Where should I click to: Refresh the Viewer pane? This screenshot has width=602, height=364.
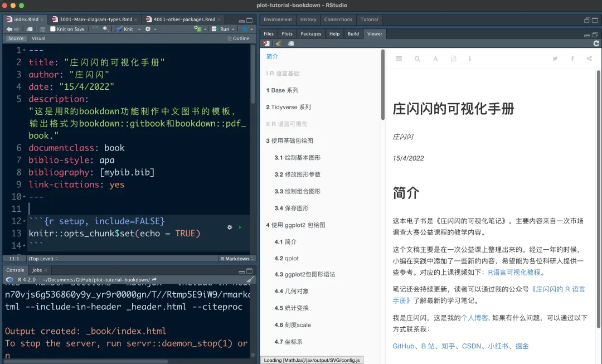click(596, 43)
